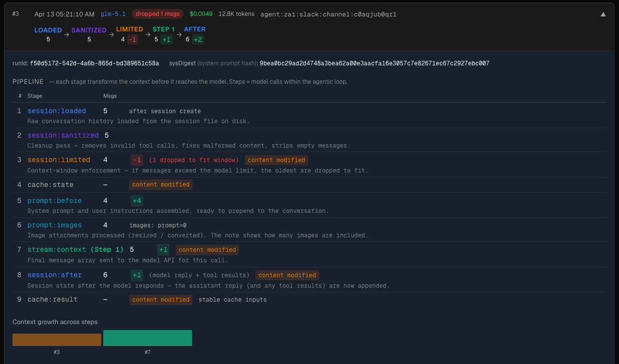Screen dimensions: 619x364
Task: Click the Stage column header
Action: (35, 96)
